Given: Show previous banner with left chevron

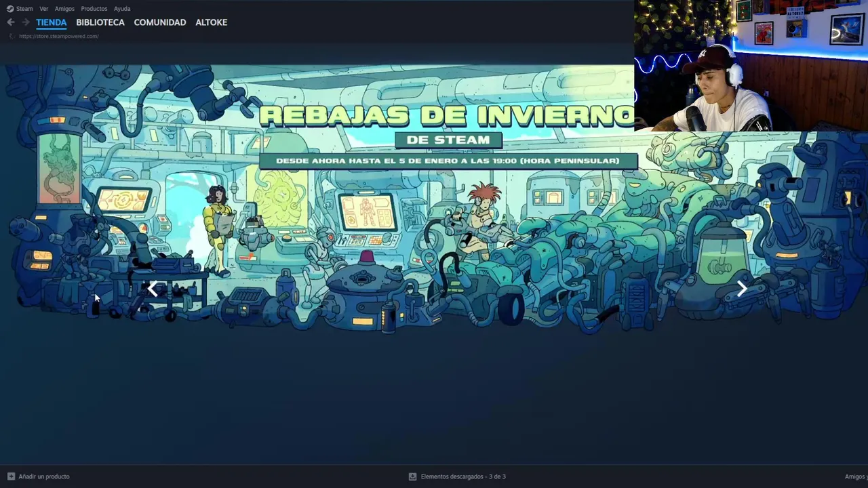Looking at the screenshot, I should (x=153, y=289).
